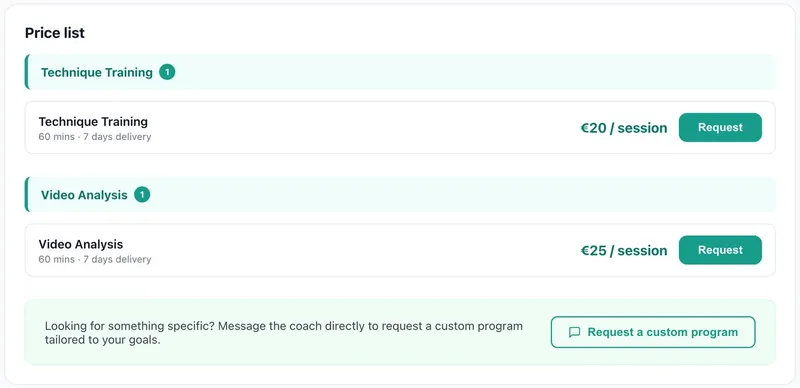800x388 pixels.
Task: Click the Price list heading
Action: [x=55, y=33]
